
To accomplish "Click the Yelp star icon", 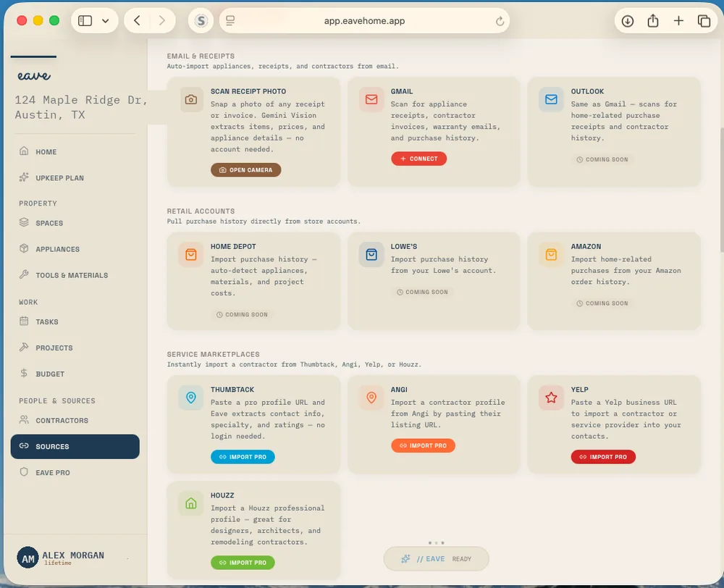I will click(x=551, y=398).
